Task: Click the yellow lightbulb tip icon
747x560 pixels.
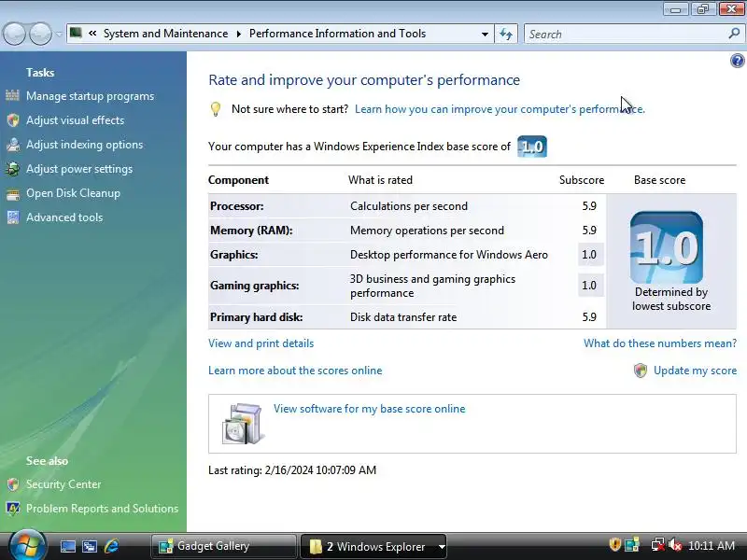Action: pyautogui.click(x=216, y=109)
